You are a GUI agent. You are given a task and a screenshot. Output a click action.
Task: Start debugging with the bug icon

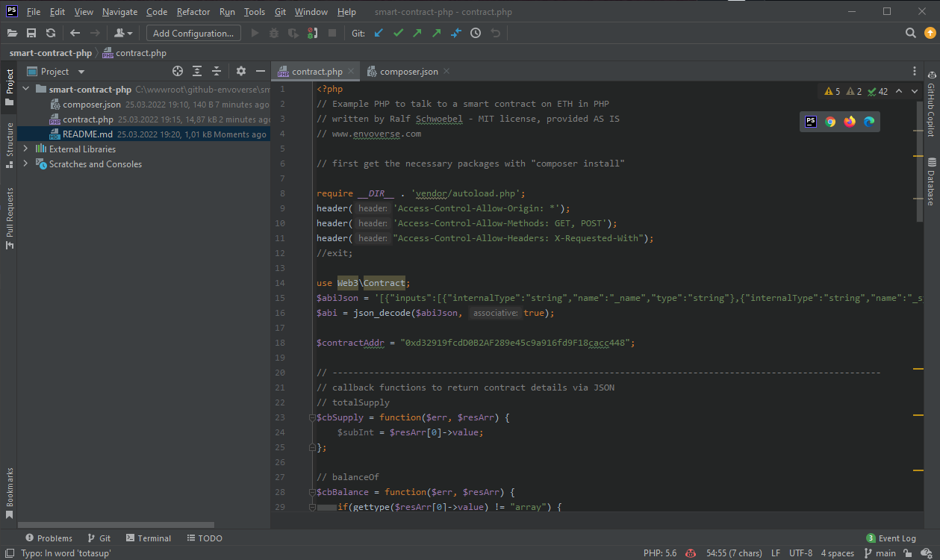tap(275, 33)
